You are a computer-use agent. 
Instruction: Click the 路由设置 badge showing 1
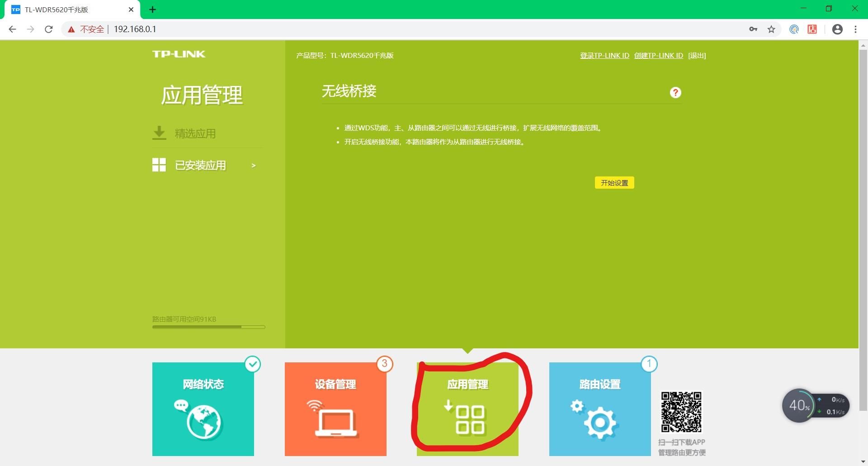tap(649, 364)
